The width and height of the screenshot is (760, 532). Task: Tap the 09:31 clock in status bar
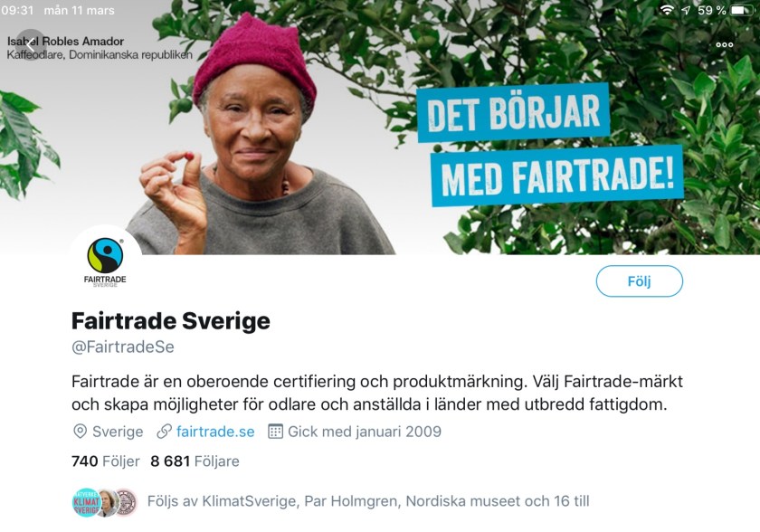[x=17, y=10]
